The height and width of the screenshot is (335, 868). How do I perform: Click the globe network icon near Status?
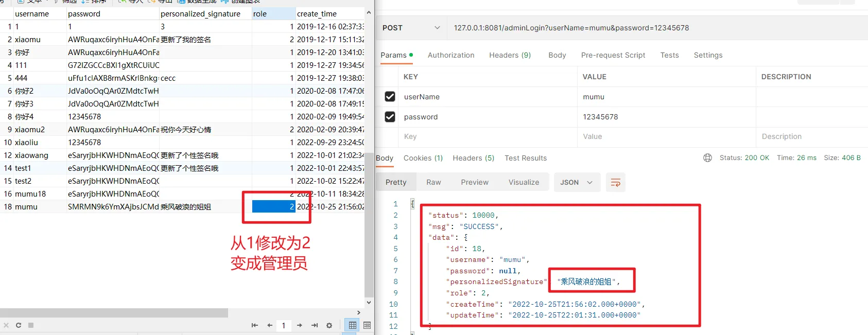708,158
